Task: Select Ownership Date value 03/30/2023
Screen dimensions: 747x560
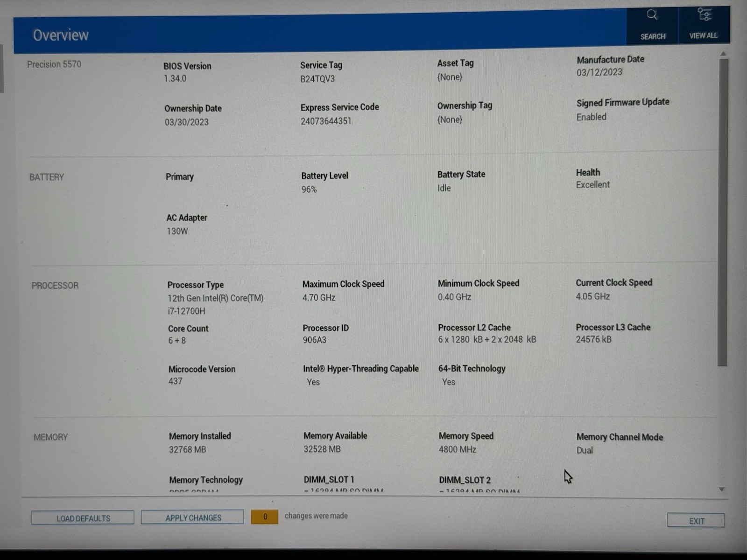Action: pyautogui.click(x=187, y=122)
